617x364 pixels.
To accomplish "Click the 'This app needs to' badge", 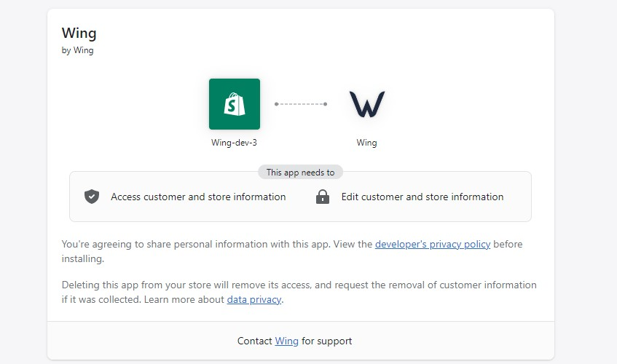I will 301,173.
